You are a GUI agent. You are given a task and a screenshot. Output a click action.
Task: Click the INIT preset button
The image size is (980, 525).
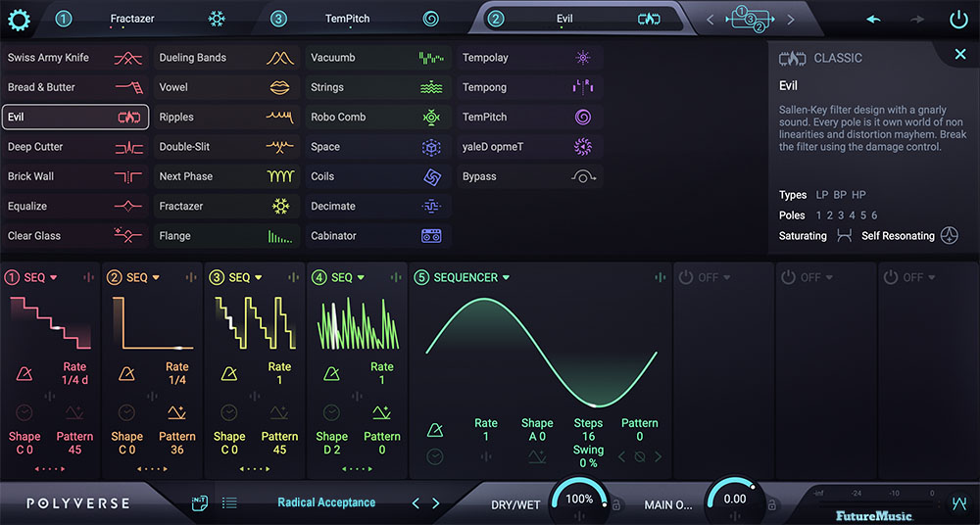(x=199, y=502)
